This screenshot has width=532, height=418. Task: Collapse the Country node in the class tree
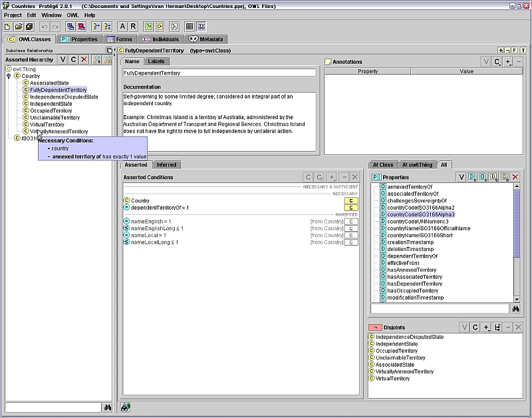(9, 76)
